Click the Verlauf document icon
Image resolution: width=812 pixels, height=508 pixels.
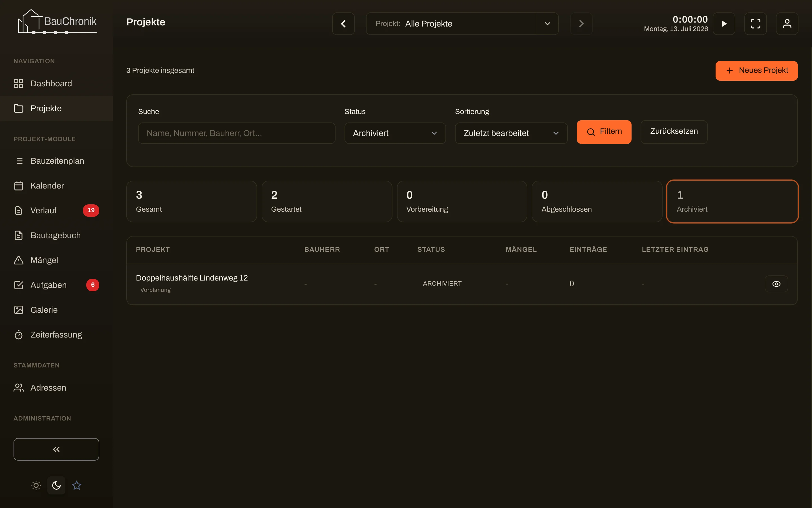(18, 211)
